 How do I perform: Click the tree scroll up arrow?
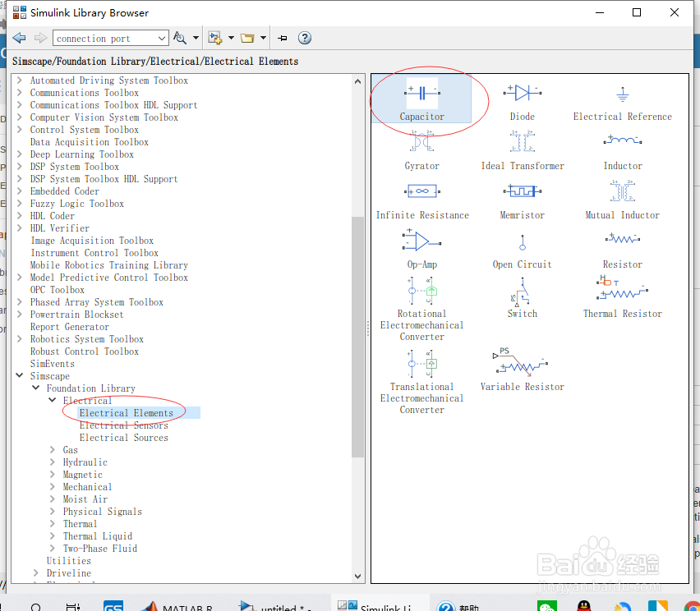(x=357, y=81)
